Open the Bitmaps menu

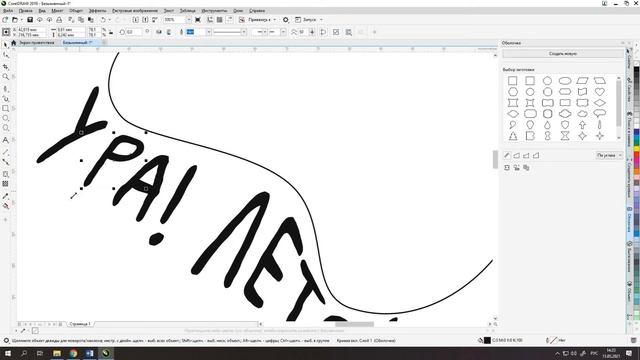point(135,11)
